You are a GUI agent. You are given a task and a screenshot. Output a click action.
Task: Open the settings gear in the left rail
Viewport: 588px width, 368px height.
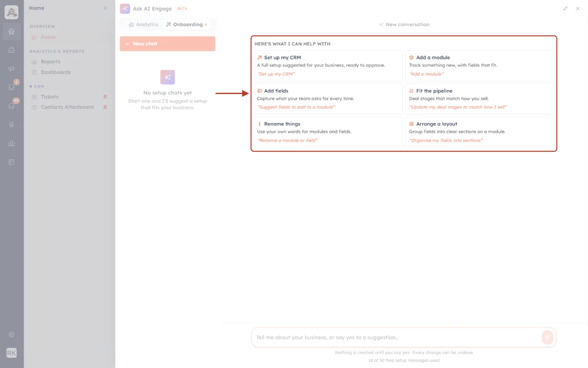[x=11, y=334]
